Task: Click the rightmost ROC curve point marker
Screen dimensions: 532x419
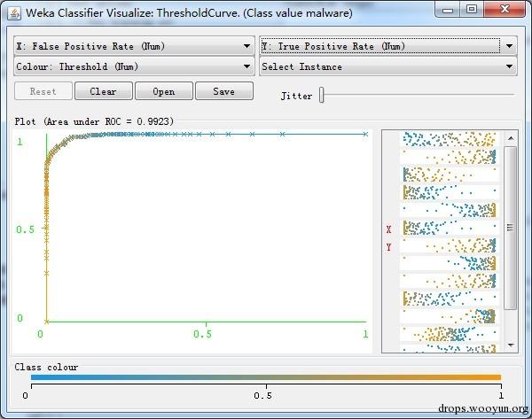Action: pyautogui.click(x=365, y=135)
